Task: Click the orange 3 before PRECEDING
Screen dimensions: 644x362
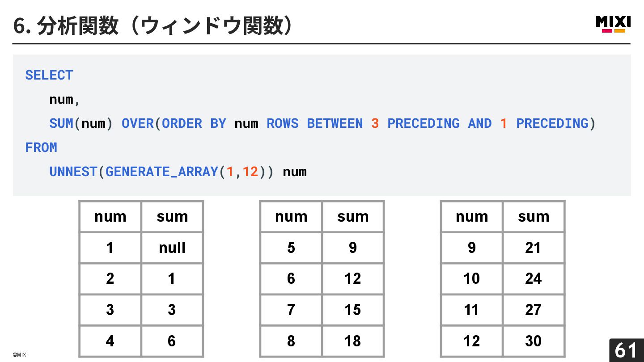Action: [375, 123]
